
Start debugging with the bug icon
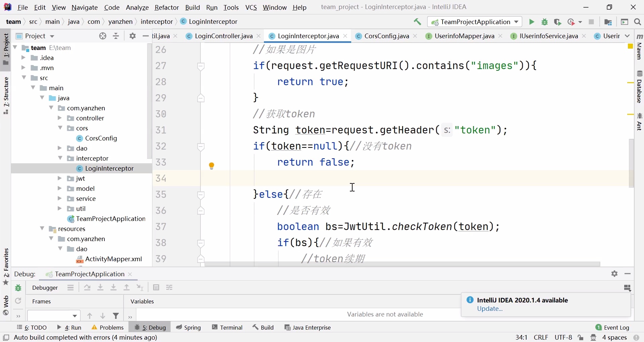pos(545,22)
